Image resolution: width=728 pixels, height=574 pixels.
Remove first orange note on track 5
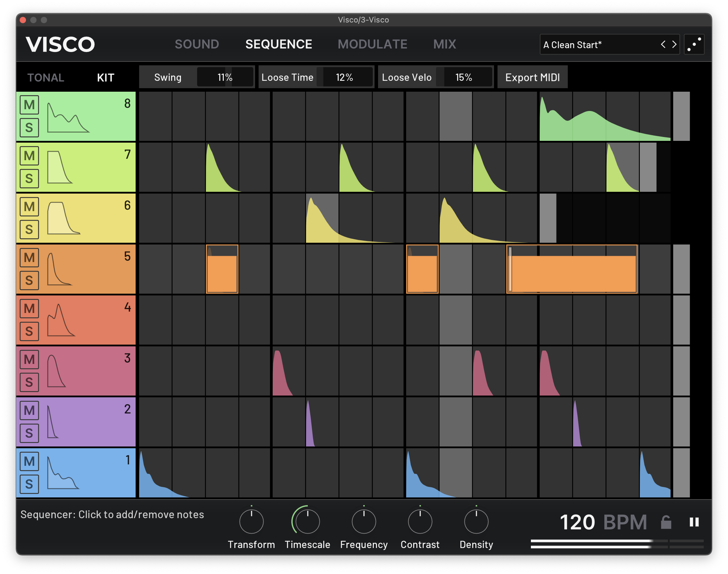pyautogui.click(x=222, y=269)
